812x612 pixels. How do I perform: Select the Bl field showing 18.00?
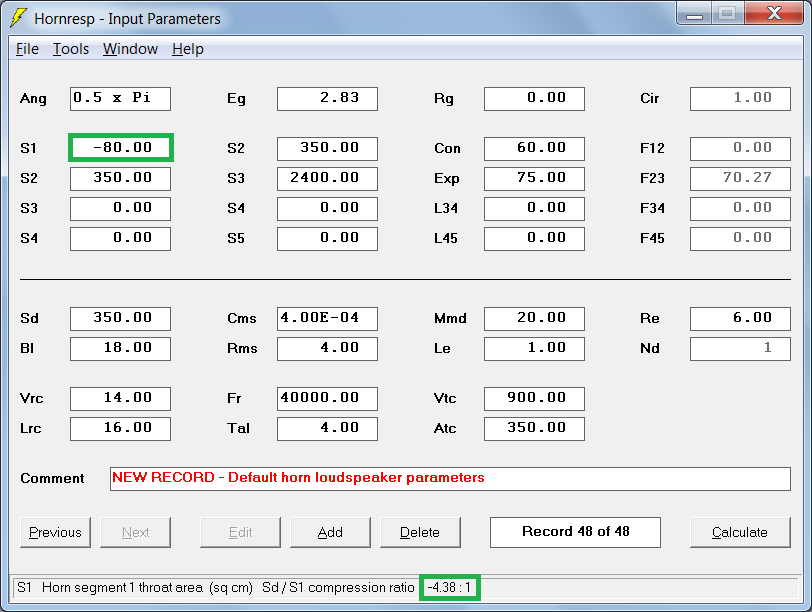120,348
